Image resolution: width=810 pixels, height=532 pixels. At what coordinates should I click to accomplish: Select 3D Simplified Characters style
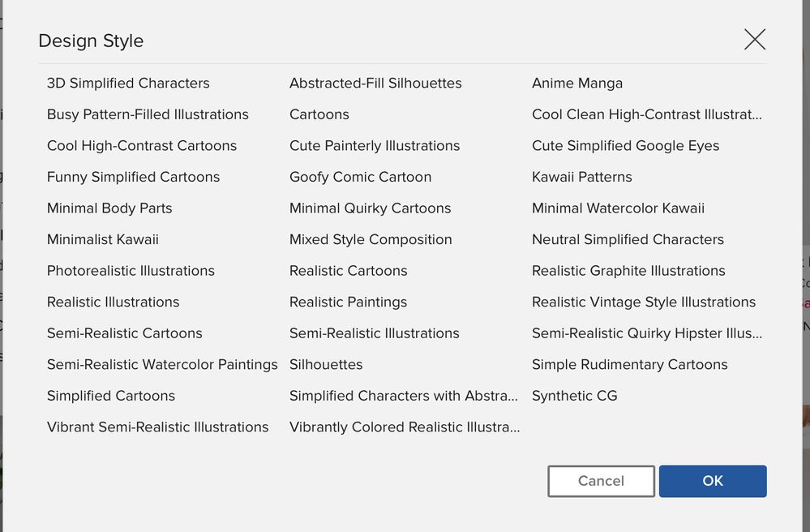[x=128, y=84]
